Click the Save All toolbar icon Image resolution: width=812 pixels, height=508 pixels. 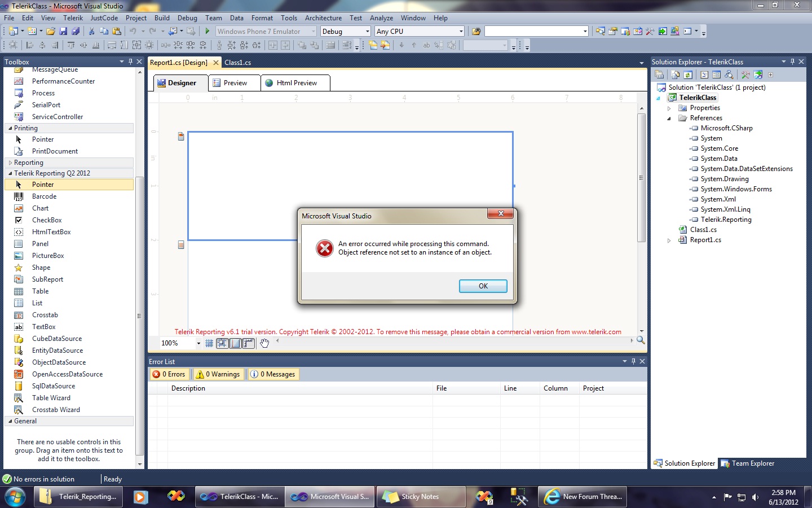76,32
